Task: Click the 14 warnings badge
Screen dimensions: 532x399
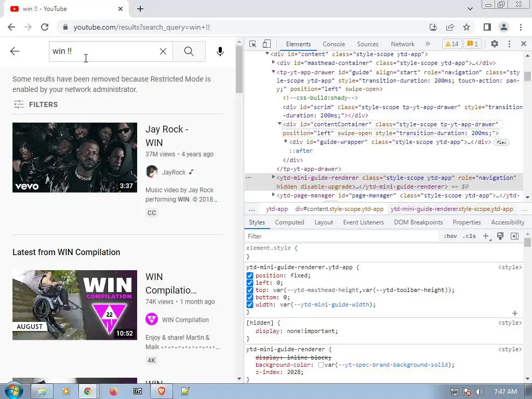Action: [451, 44]
